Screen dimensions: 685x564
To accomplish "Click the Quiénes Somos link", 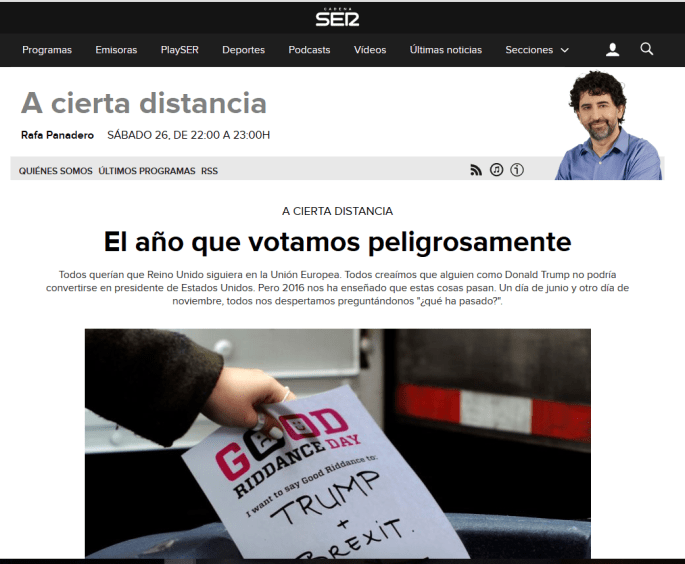I will 55,171.
